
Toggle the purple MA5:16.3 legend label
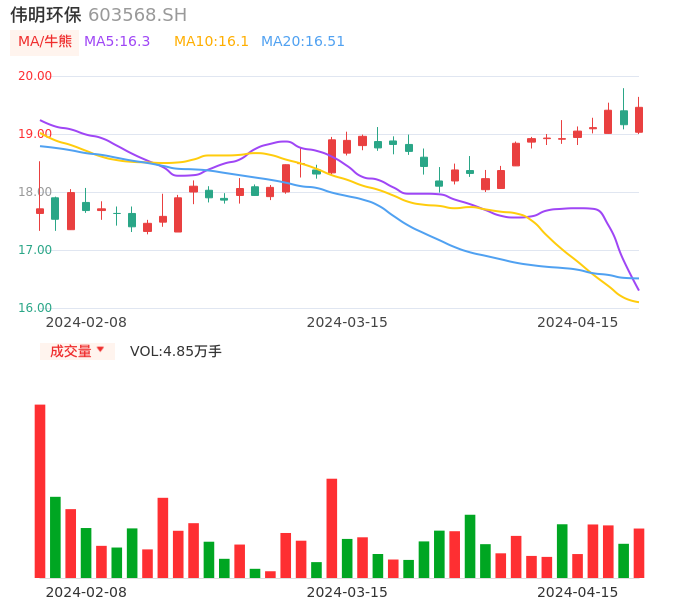(x=117, y=42)
